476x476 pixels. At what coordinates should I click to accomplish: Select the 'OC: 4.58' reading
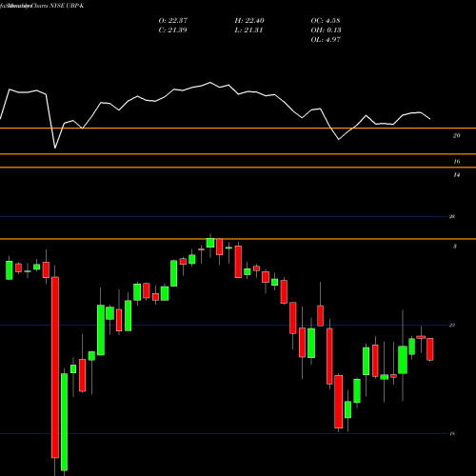326,20
